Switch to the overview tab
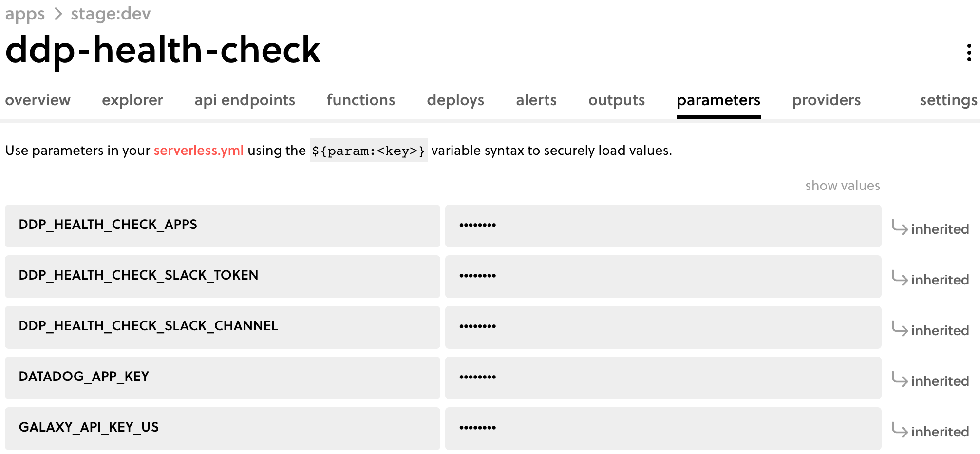This screenshot has width=980, height=454. coord(38,100)
